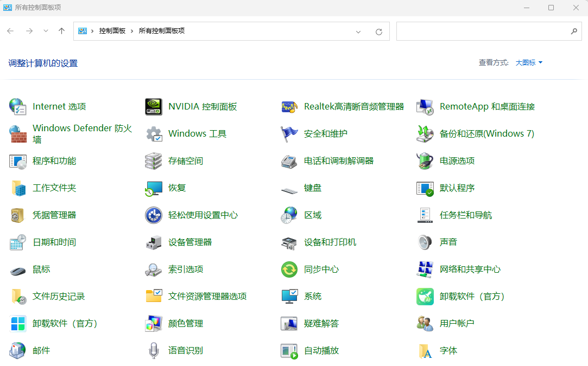
Task: Click the 存储空间 stacked drives icon
Action: (x=153, y=161)
